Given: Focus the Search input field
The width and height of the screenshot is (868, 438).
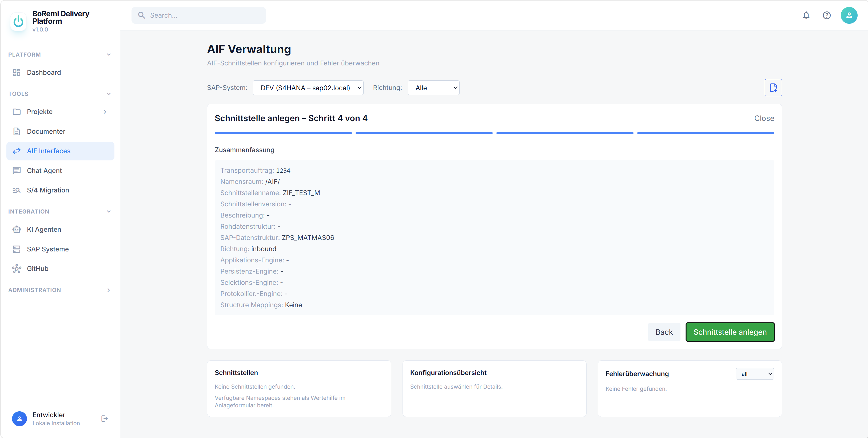Looking at the screenshot, I should point(198,15).
